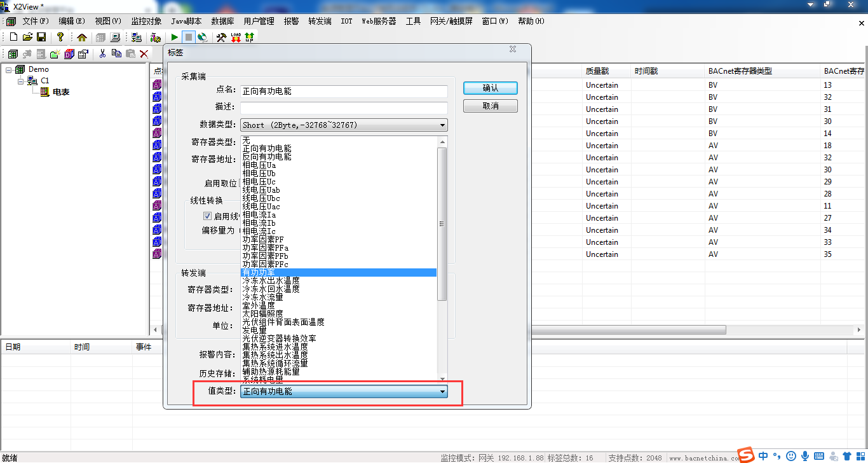The height and width of the screenshot is (463, 868).
Task: Click the scissors Cut icon
Action: [102, 54]
